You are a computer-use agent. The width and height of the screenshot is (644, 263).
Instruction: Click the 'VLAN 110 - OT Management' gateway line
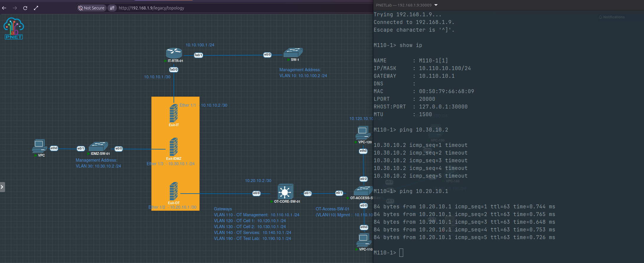[256, 215]
